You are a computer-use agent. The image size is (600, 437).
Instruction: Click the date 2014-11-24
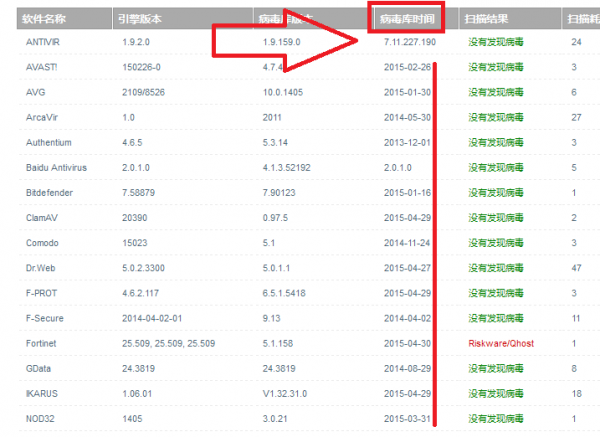click(407, 243)
